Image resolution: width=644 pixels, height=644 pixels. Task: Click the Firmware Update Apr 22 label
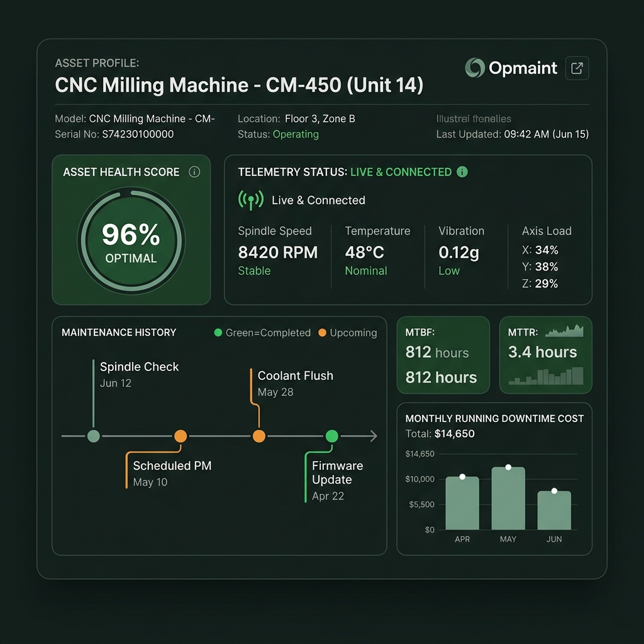tap(337, 480)
